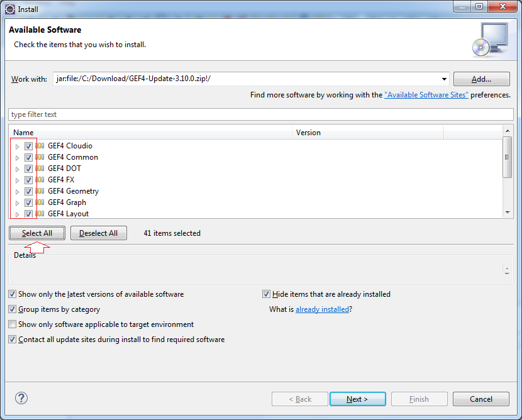Uncheck the GEF4 DOT checkbox
Viewport: 522px width, 420px height.
pyautogui.click(x=28, y=169)
